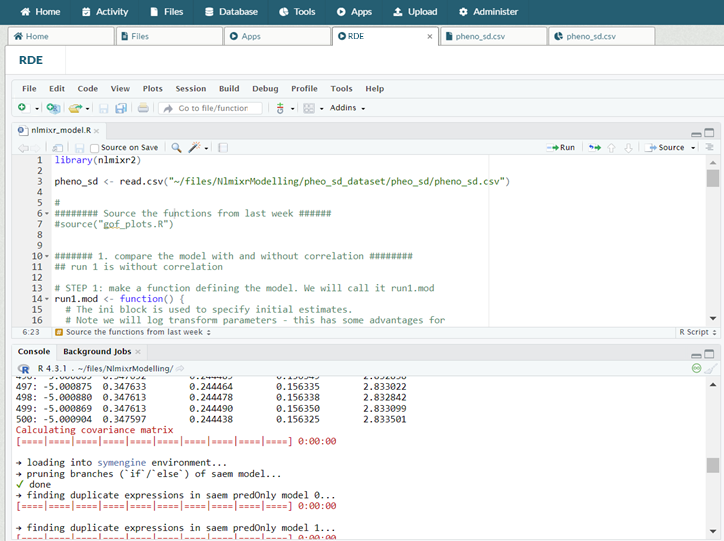The height and width of the screenshot is (541, 724).
Task: Collapse the code fold at line 14
Action: 46,299
